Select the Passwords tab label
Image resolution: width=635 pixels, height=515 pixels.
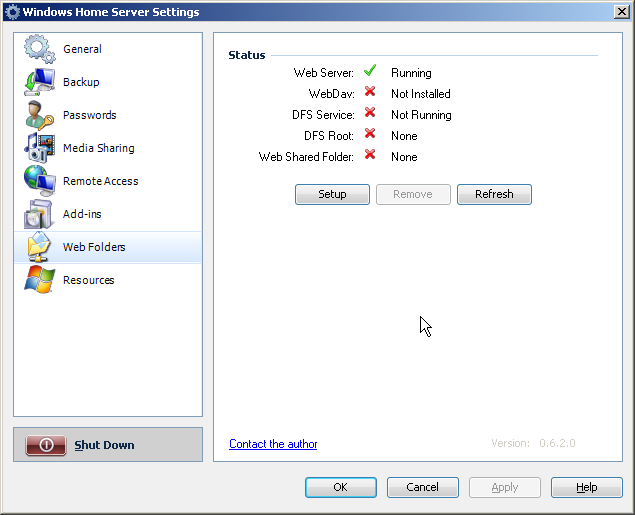(89, 115)
